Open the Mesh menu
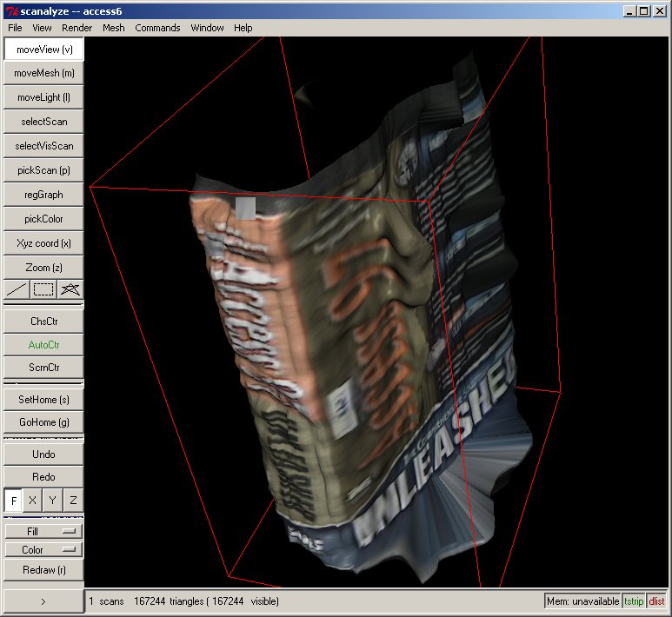 [x=113, y=28]
